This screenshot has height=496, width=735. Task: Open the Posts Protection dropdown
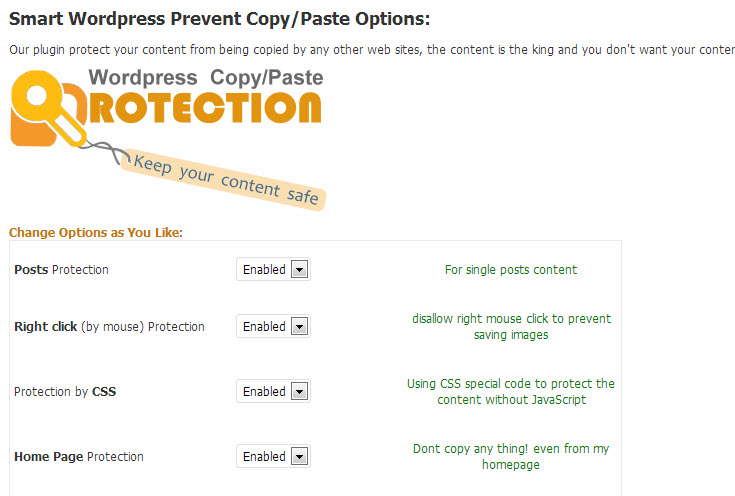pyautogui.click(x=273, y=270)
